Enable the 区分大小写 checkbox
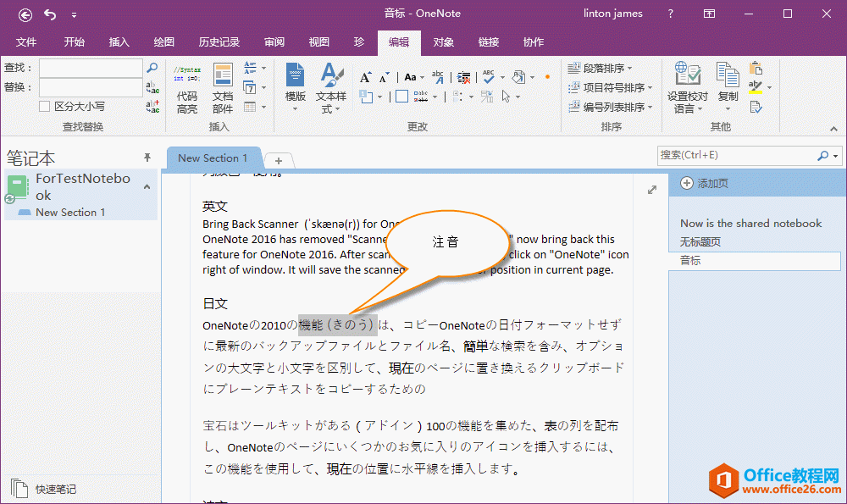Viewport: 847px width, 504px height. tap(45, 107)
